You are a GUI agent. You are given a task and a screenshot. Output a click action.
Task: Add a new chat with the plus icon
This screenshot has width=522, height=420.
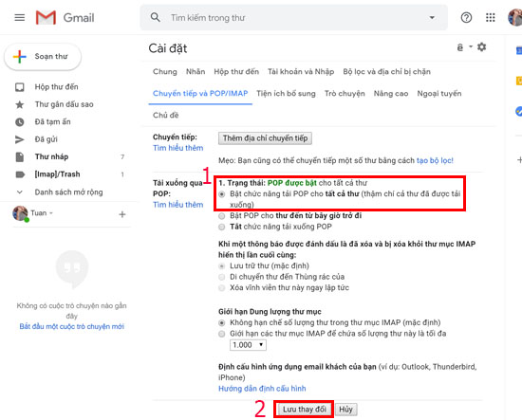(x=122, y=214)
